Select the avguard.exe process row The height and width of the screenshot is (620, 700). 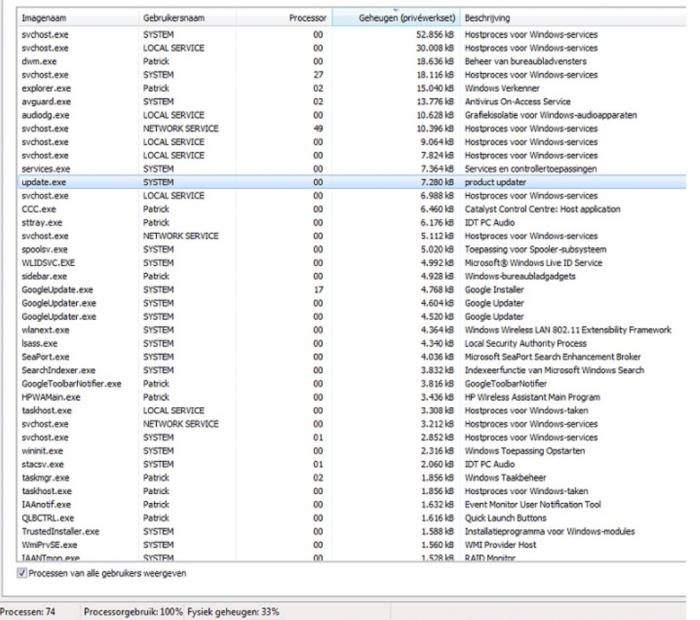coord(351,102)
